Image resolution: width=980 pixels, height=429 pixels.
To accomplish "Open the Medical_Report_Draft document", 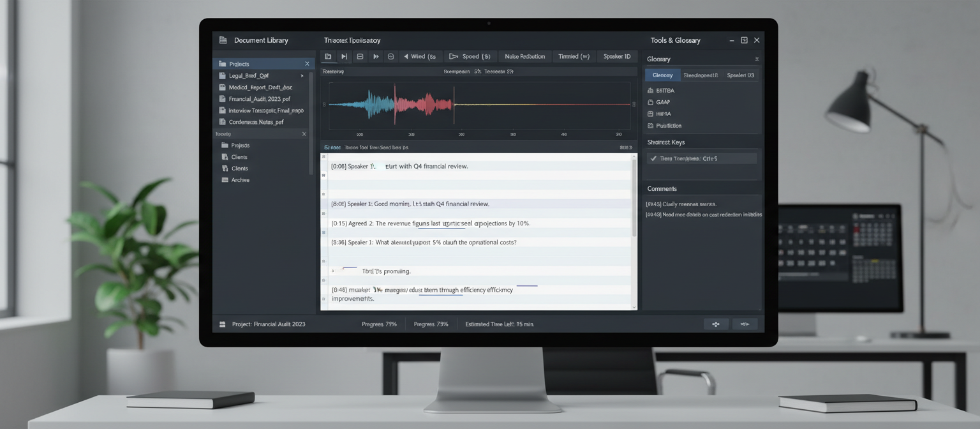I will (x=262, y=87).
